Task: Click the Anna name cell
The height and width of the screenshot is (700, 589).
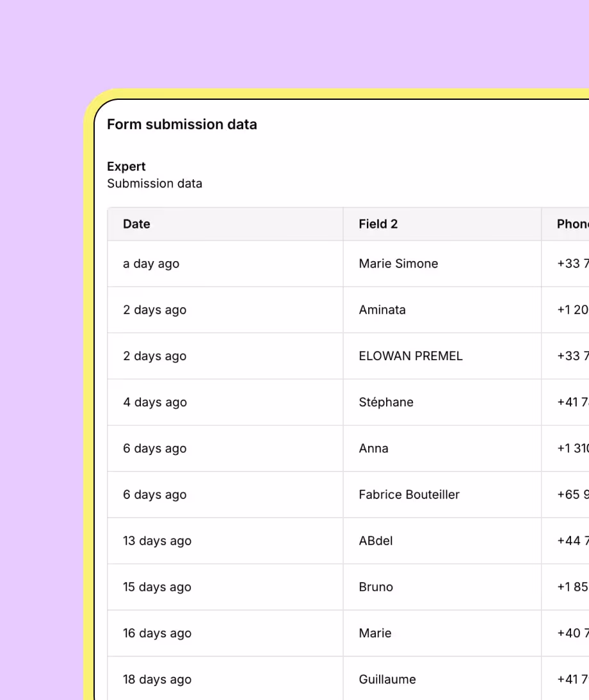Action: pos(442,448)
